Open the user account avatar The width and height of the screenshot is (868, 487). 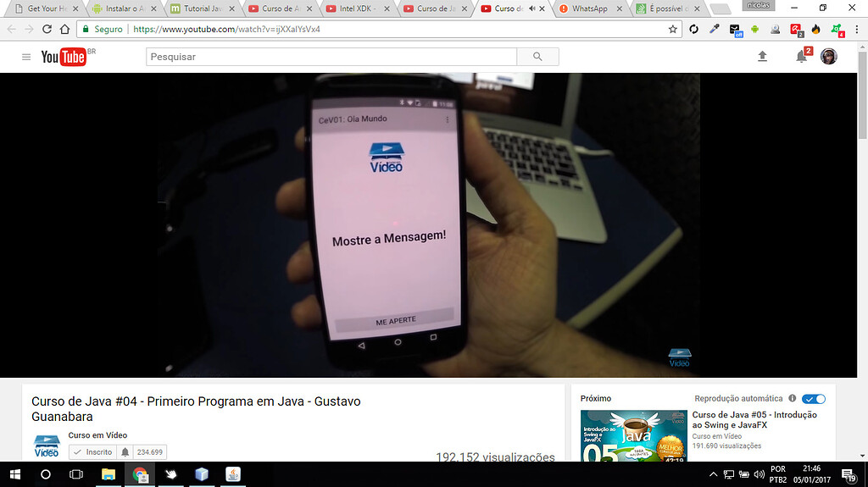(829, 57)
